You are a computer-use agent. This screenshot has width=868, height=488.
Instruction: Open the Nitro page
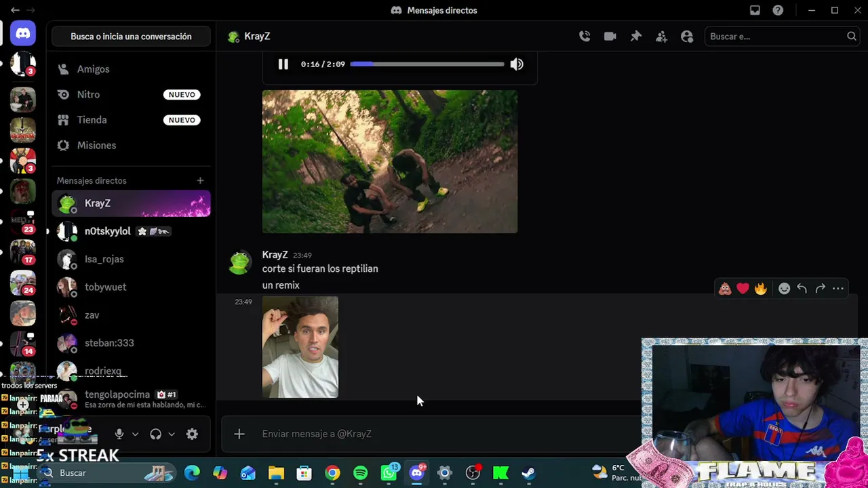point(131,95)
